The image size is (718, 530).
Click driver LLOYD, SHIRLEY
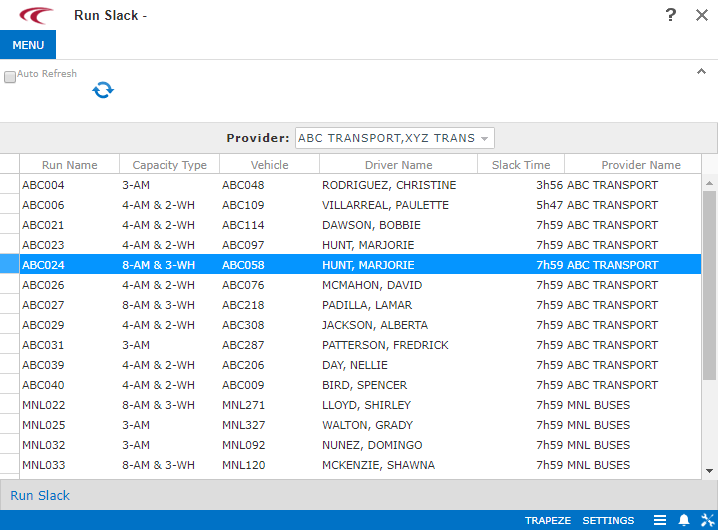point(366,405)
